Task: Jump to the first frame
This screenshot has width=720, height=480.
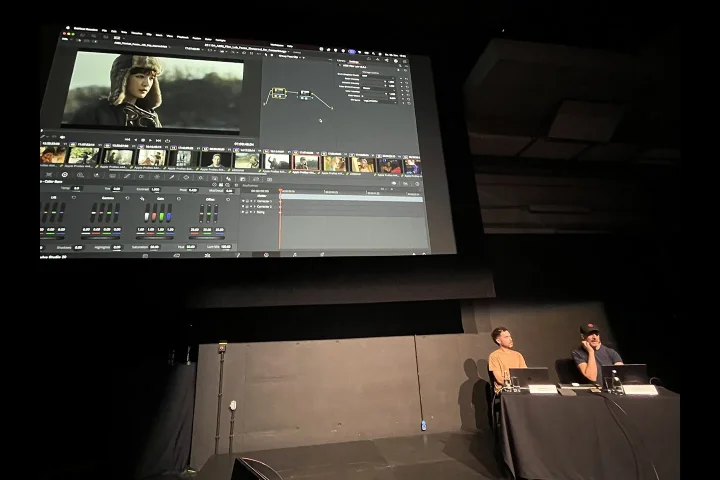Action: pyautogui.click(x=127, y=140)
